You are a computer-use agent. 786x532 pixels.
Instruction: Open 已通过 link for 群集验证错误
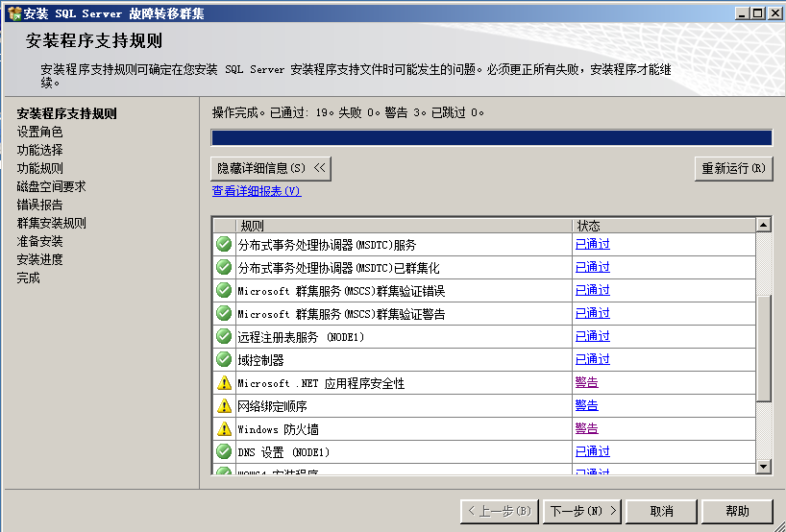click(593, 290)
